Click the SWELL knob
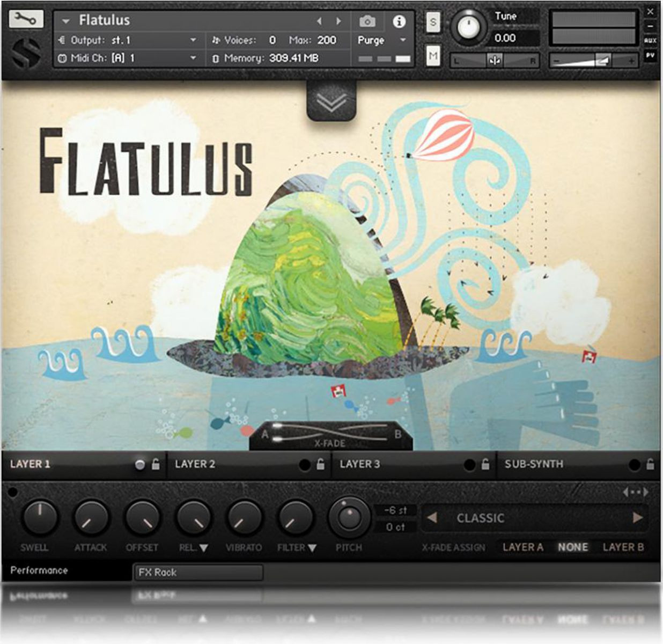This screenshot has width=663, height=644. click(x=39, y=518)
